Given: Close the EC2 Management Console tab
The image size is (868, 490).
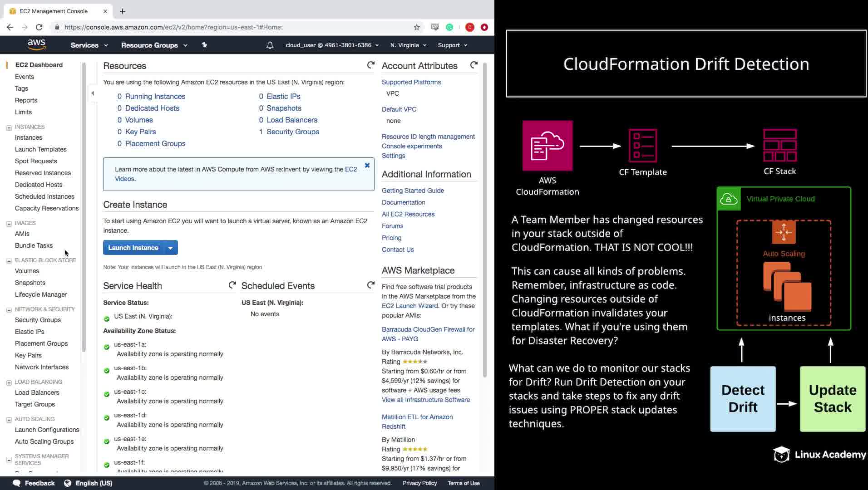Looking at the screenshot, I should (x=105, y=11).
